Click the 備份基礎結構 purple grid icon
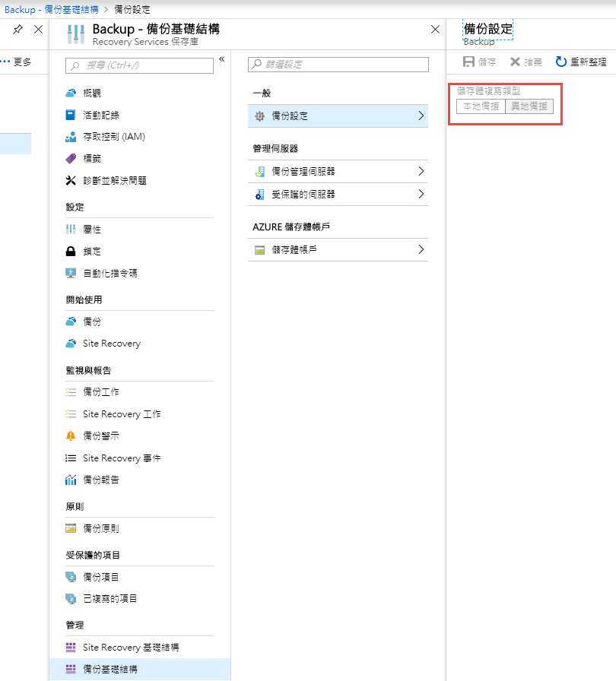Viewport: 616px width, 681px height. (x=71, y=669)
